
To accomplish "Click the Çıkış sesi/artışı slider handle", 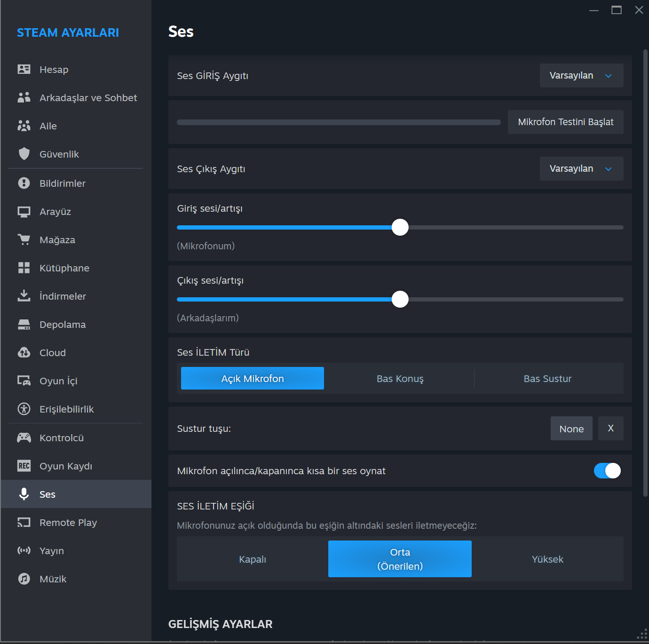I will (x=400, y=299).
